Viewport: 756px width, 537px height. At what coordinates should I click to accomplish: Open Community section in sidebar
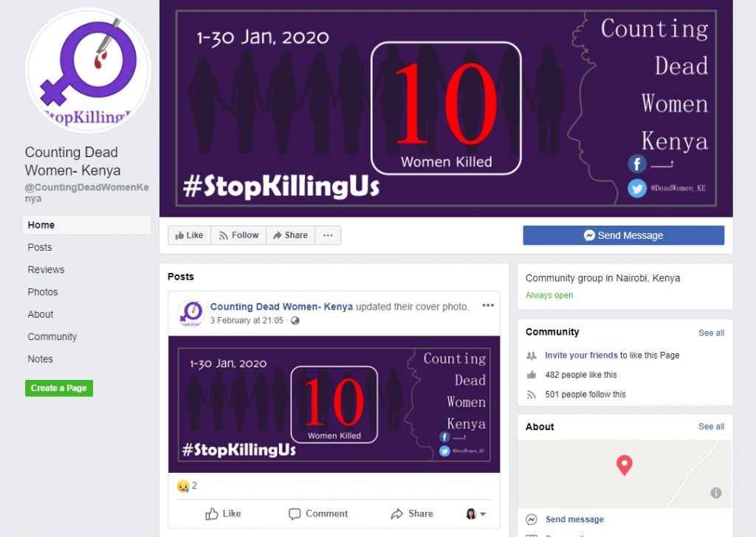52,336
